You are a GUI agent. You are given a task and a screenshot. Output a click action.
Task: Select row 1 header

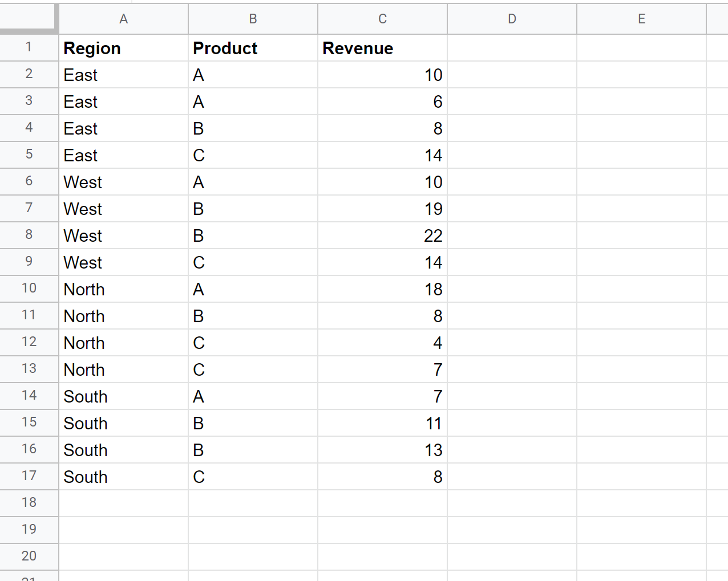point(29,48)
